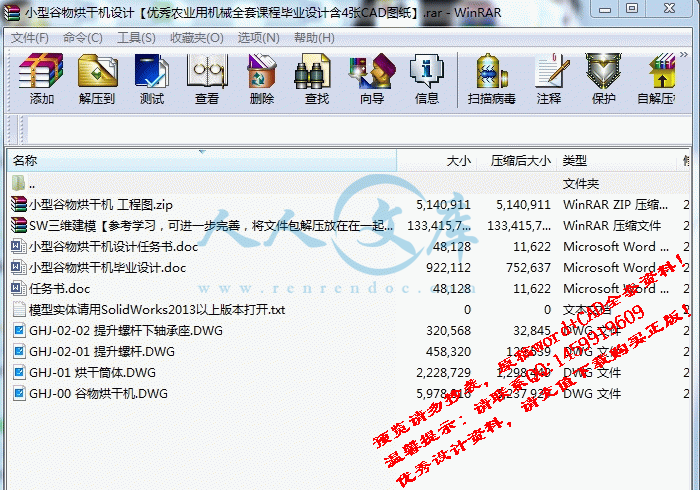Select GHJ-02-02 提升螺杆下轴承座.DWG name
Viewport: 700px width, 490px height.
tap(126, 331)
